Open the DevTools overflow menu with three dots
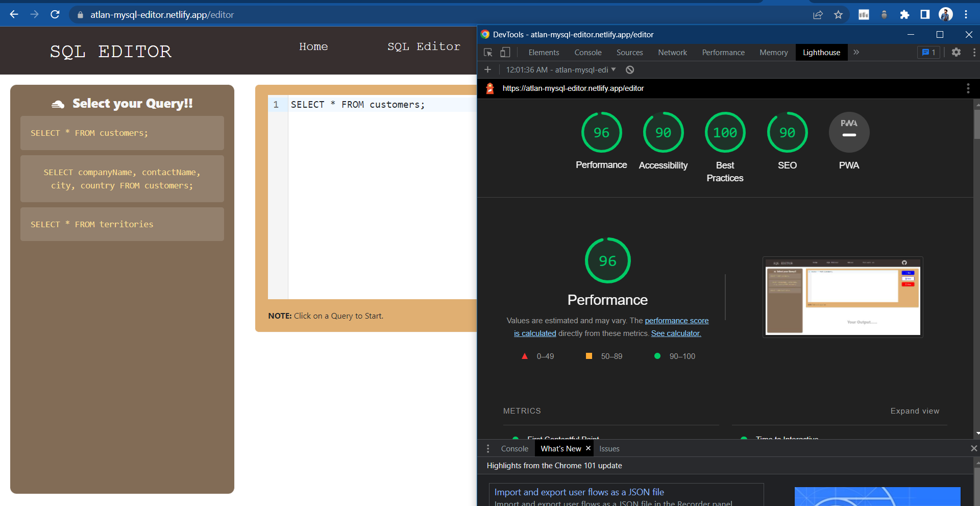The image size is (980, 506). [974, 52]
